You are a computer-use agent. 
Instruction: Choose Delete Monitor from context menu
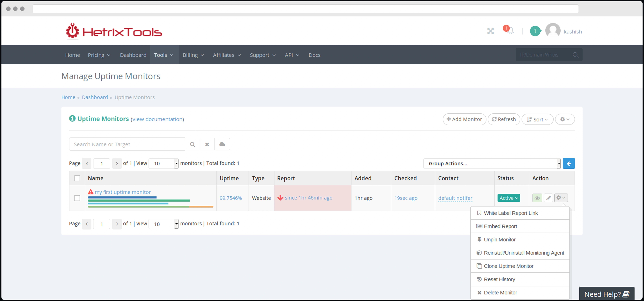click(500, 293)
